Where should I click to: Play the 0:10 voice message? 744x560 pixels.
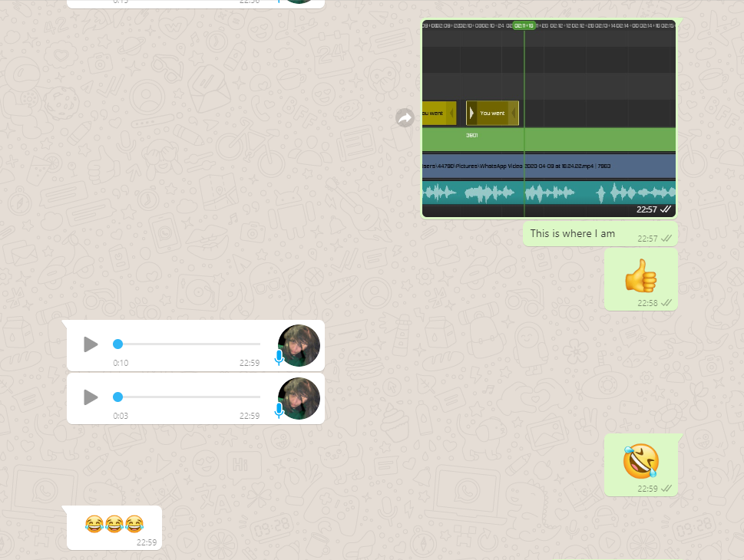tap(91, 344)
